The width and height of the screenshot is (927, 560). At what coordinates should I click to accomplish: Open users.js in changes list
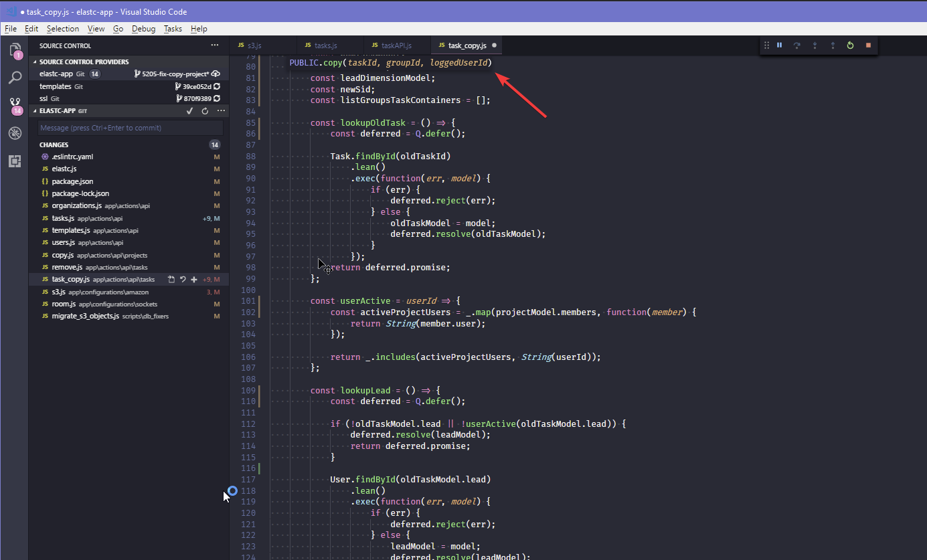tap(129, 242)
